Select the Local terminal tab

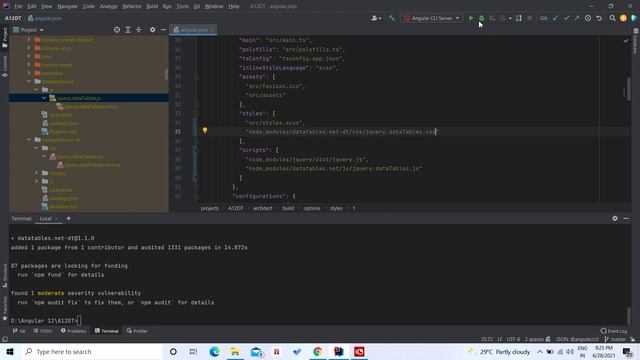46,219
